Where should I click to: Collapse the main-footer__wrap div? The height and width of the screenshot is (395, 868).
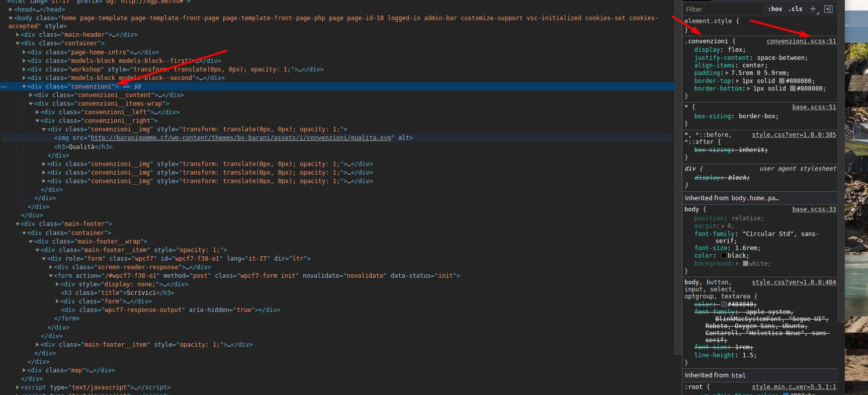pos(31,242)
